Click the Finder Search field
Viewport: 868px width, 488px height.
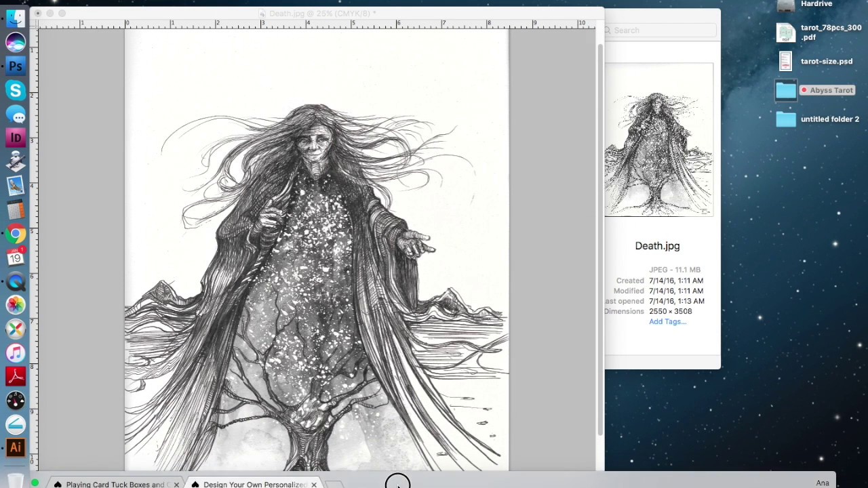click(x=660, y=30)
